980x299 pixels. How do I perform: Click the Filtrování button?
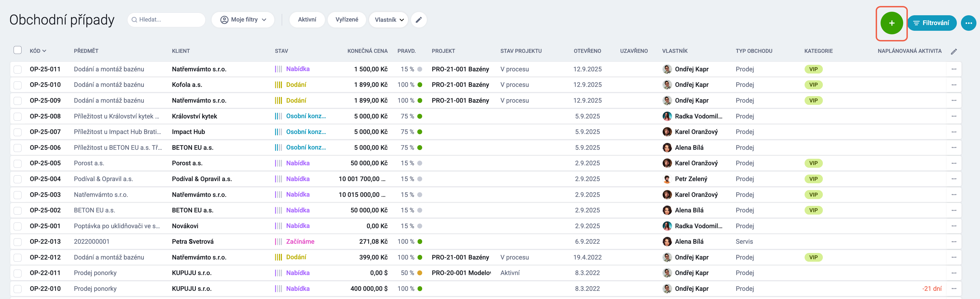pyautogui.click(x=932, y=23)
